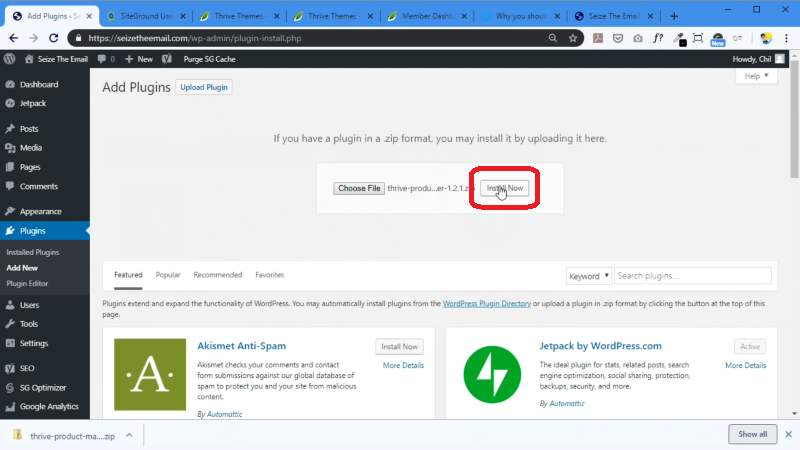The image size is (800, 450).
Task: Open Users in the sidebar
Action: [29, 305]
